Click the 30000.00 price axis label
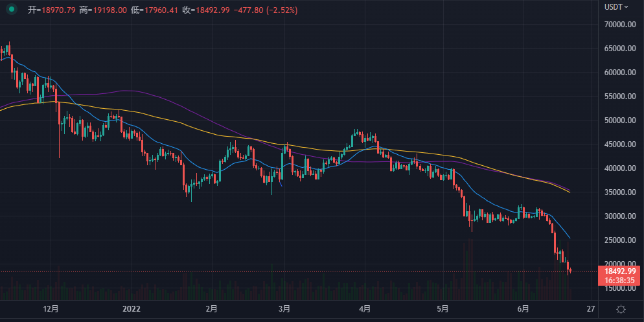Viewport: 644px width, 322px height. pos(620,216)
